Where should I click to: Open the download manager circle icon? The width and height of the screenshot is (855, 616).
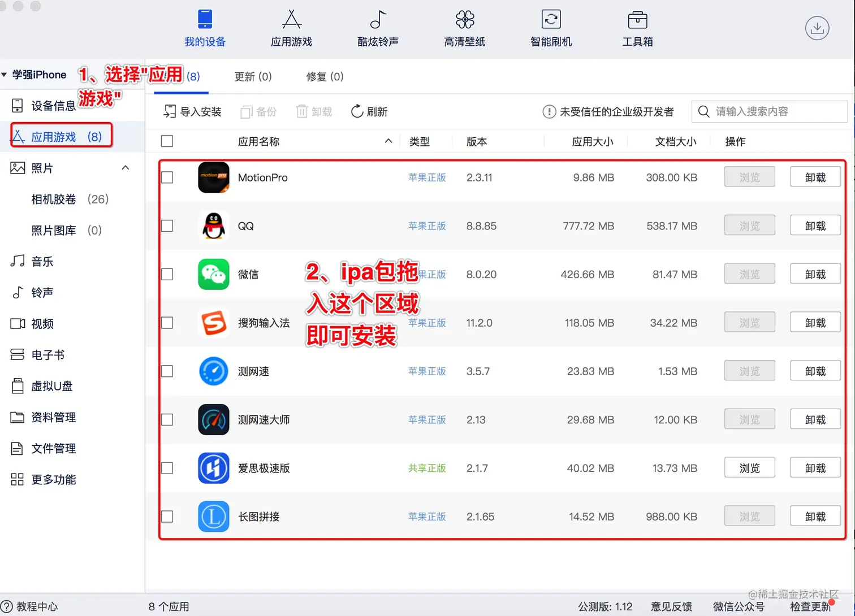pos(817,28)
